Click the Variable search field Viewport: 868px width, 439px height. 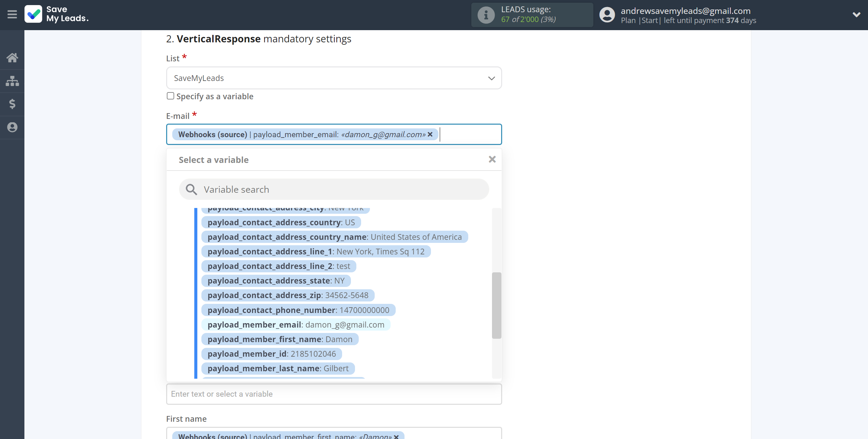pos(334,189)
